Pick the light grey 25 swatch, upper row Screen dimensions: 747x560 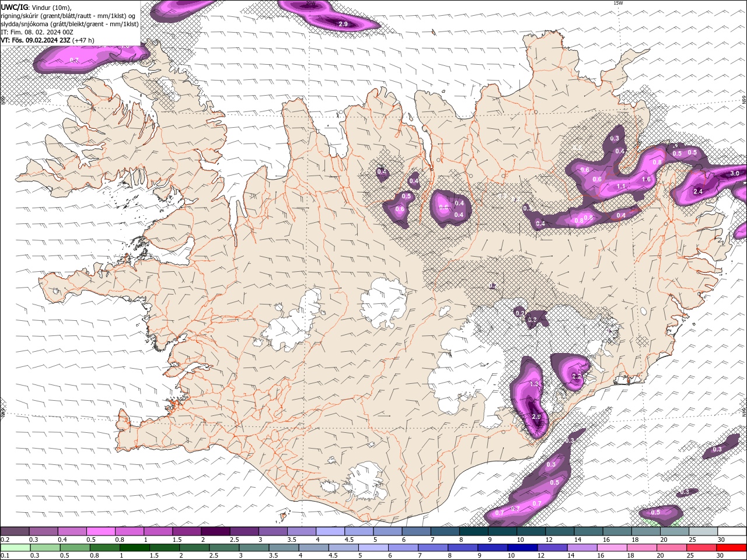click(703, 531)
